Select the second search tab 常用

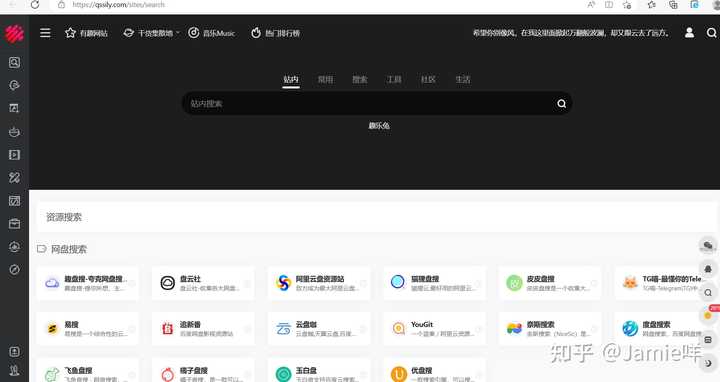point(326,79)
